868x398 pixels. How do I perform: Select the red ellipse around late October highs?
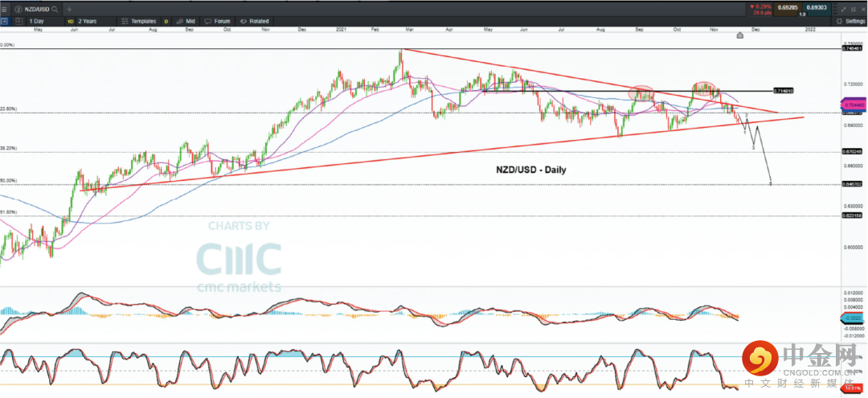pos(705,87)
